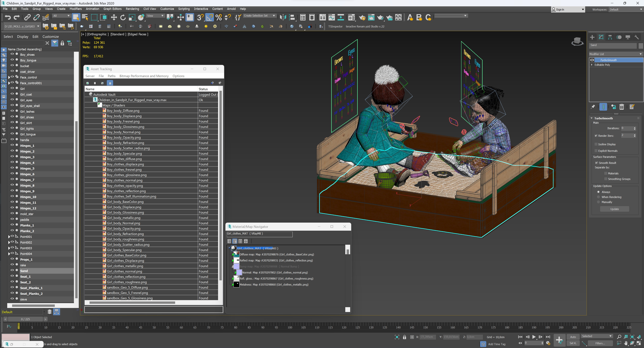Switch to the Utilities command panel
The width and height of the screenshot is (644, 348).
tap(637, 37)
